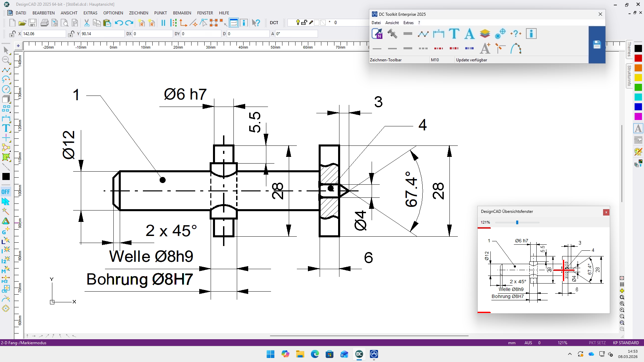Click the dimension tool icon in DC Toolkit
This screenshot has width=644, height=362.
[438, 34]
